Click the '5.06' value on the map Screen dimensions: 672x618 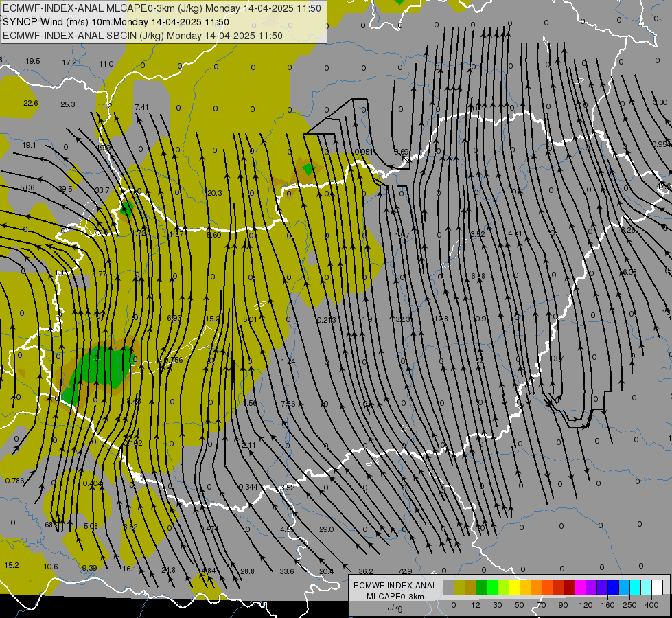point(27,187)
